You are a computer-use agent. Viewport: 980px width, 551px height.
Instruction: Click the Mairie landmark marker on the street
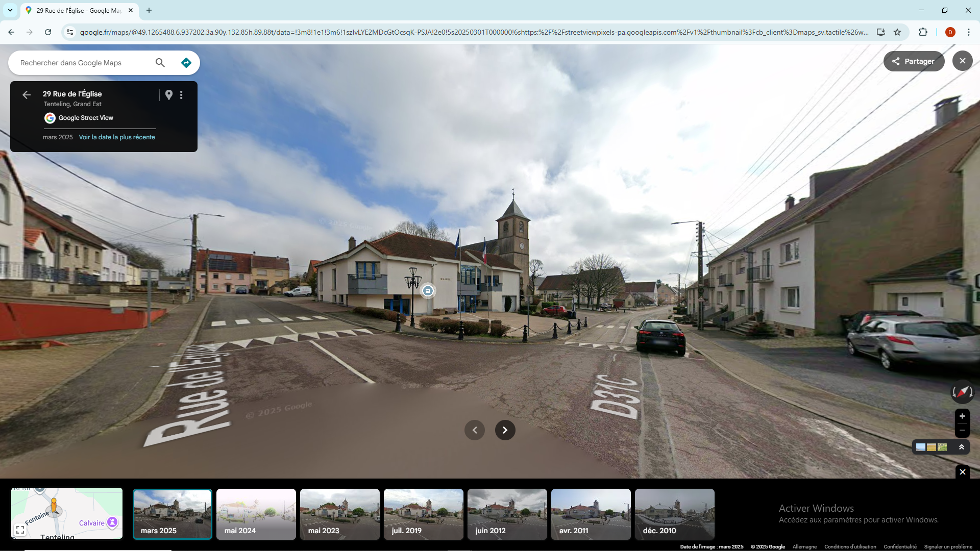(x=428, y=291)
